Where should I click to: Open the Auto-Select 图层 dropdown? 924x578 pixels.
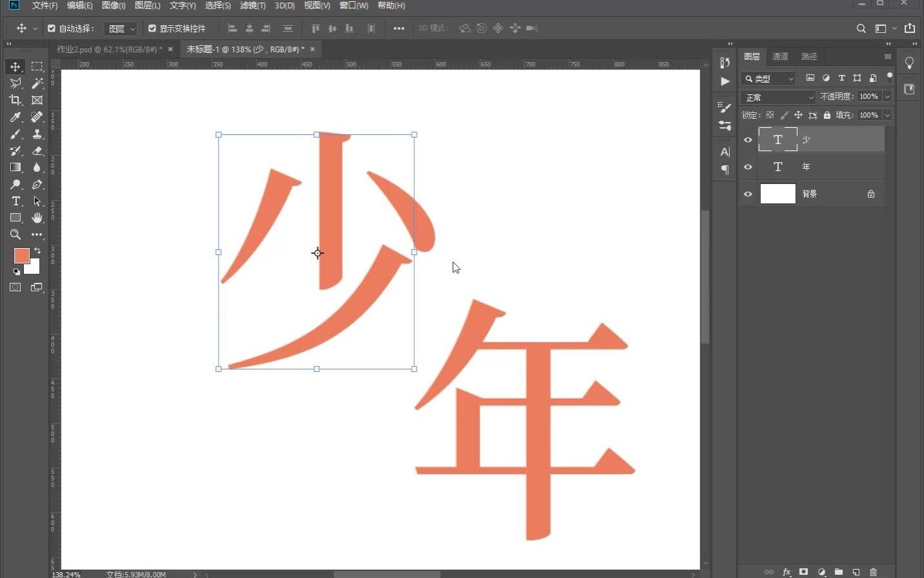pos(121,28)
